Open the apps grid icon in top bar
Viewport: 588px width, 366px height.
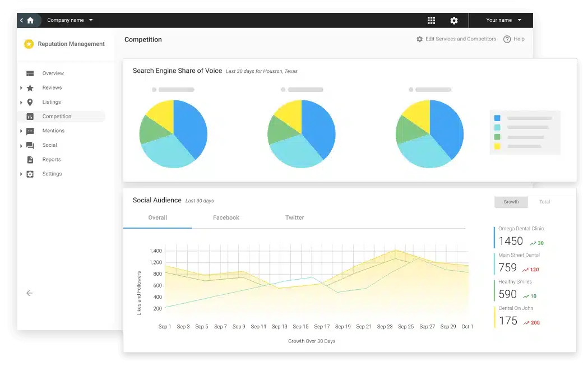click(431, 20)
